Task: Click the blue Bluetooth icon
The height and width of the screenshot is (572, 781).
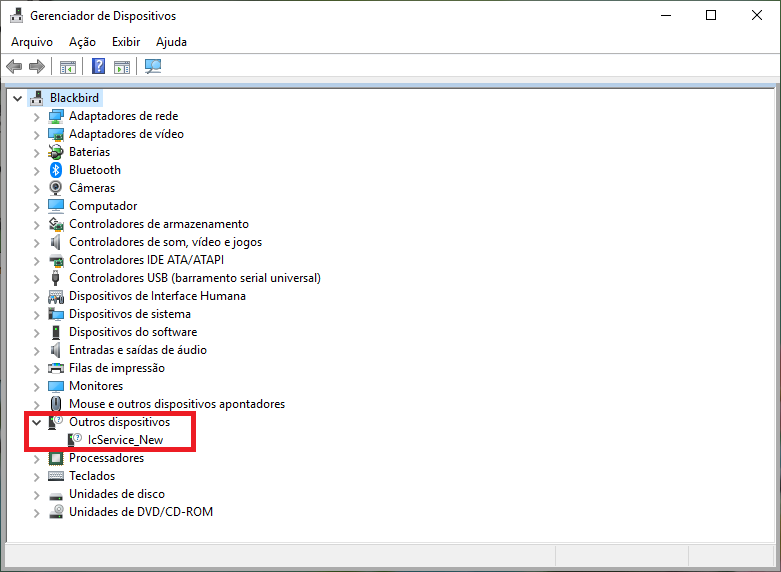Action: coord(56,170)
